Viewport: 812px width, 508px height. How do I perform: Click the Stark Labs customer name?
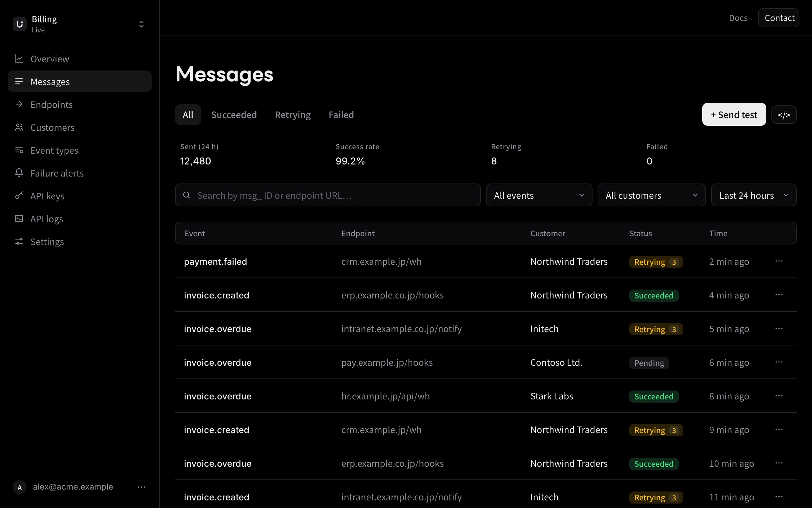[552, 396]
